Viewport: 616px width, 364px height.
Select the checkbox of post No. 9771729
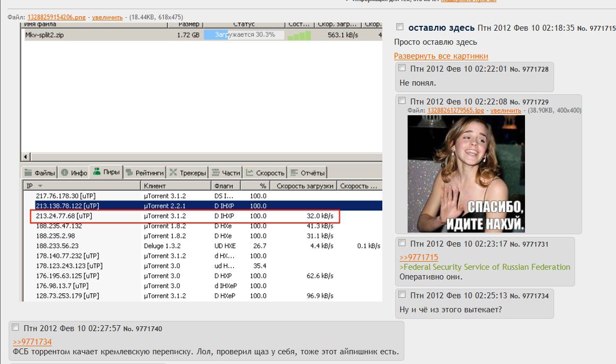[x=402, y=101]
